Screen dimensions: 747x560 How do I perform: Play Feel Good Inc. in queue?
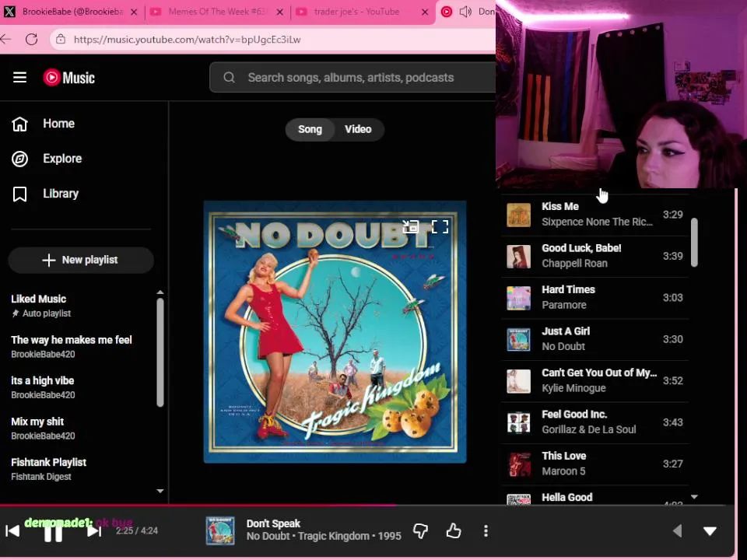click(x=595, y=422)
